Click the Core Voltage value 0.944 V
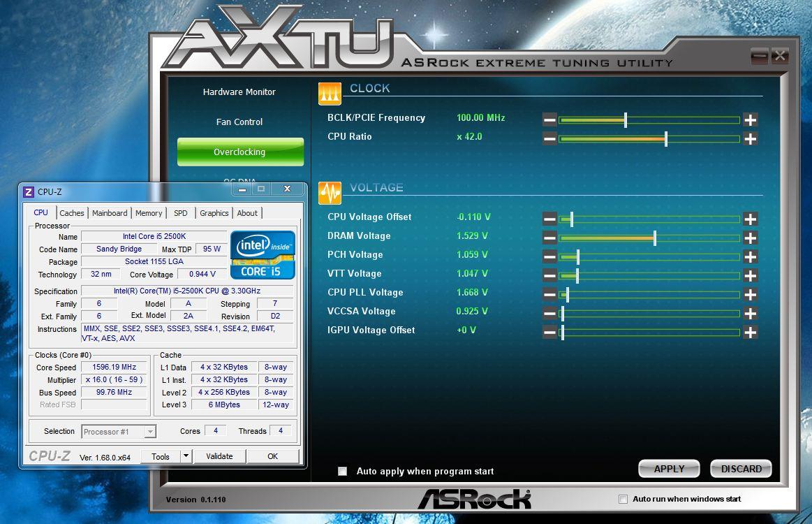Screen dimensions: 812x524 pyautogui.click(x=202, y=274)
